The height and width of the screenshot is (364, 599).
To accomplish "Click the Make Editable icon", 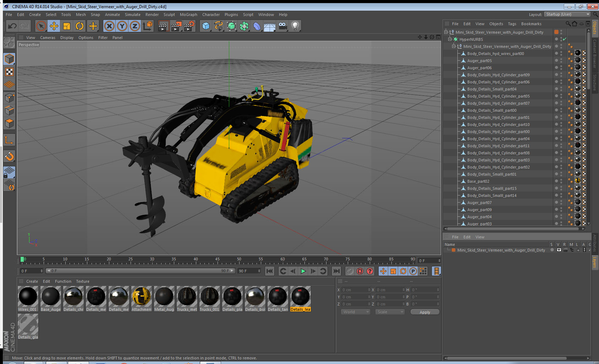I will coord(9,43).
